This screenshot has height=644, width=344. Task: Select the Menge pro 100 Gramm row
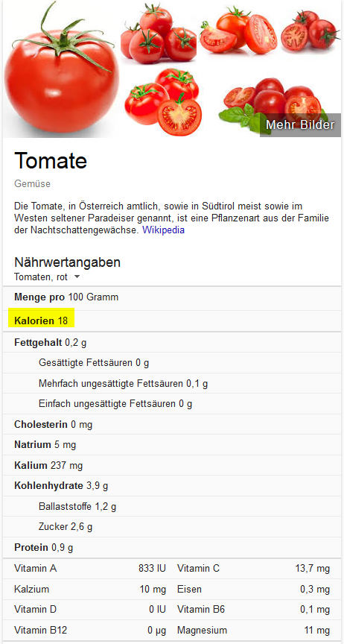pos(172,297)
